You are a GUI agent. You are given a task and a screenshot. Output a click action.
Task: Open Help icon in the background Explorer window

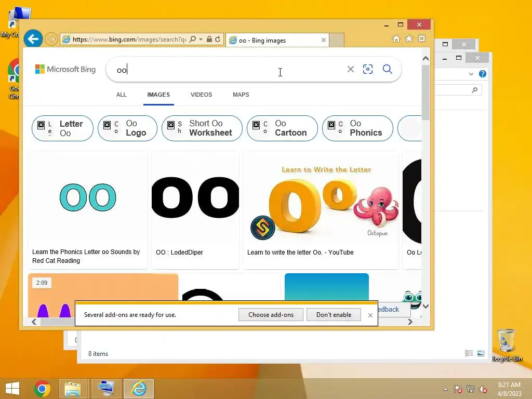[483, 74]
